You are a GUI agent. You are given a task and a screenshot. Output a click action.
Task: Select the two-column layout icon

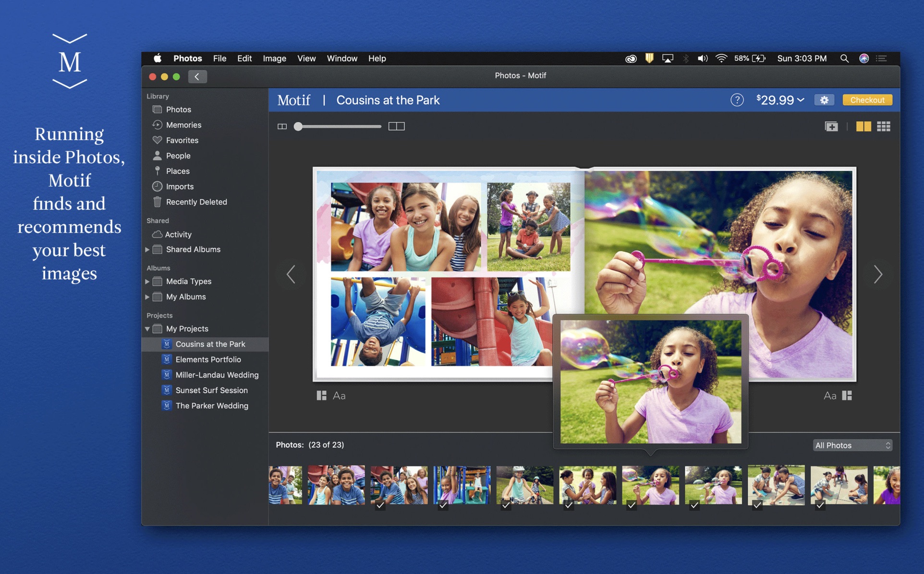coord(862,126)
